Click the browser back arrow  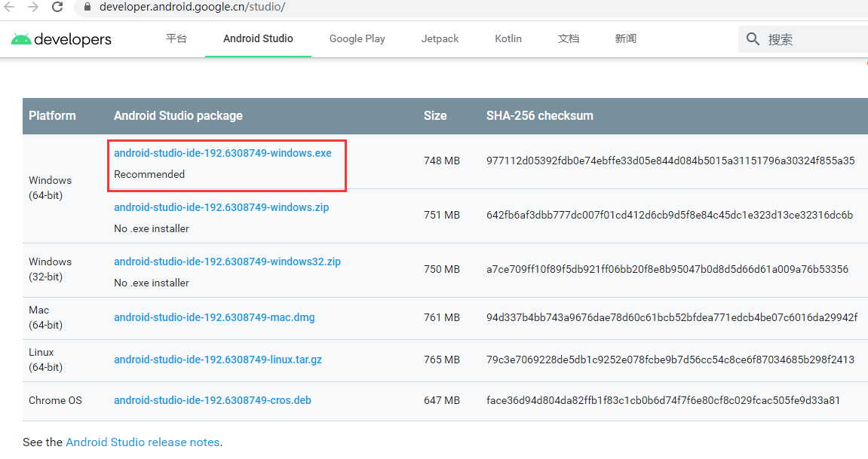(x=9, y=7)
